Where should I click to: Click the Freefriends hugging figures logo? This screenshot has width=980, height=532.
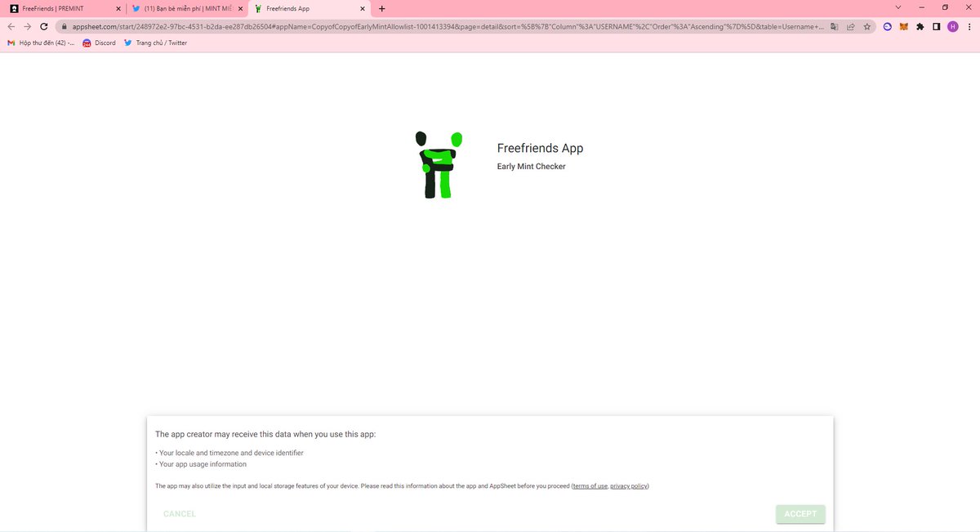coord(439,164)
